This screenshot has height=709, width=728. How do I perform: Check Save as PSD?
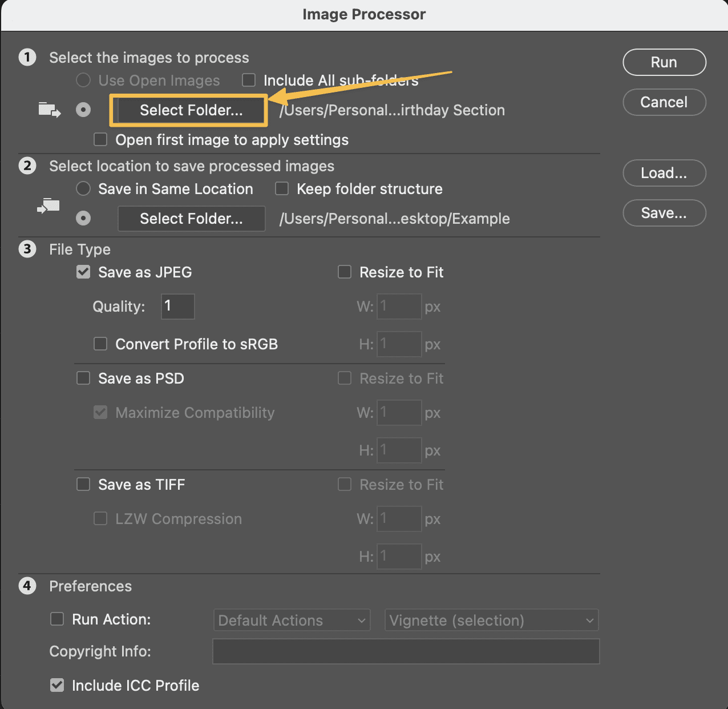tap(83, 378)
